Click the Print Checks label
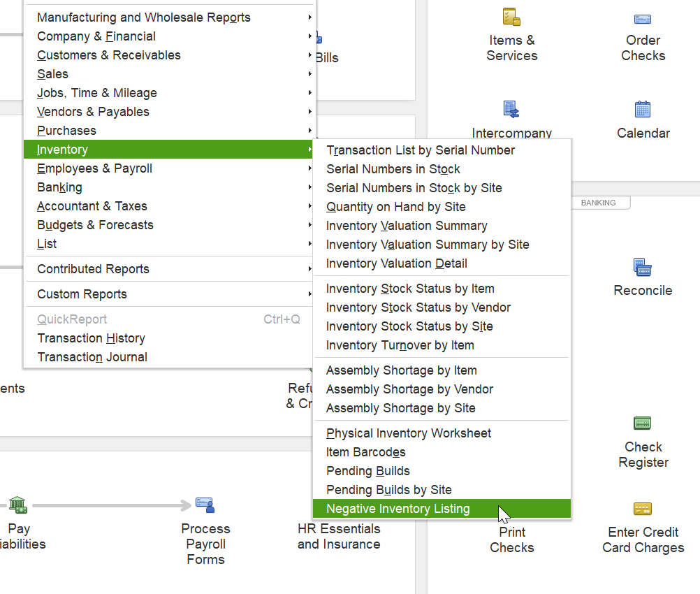This screenshot has height=594, width=700. click(511, 540)
